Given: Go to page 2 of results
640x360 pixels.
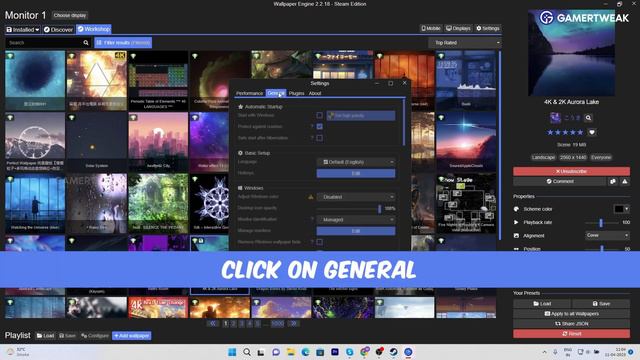Looking at the screenshot, I should [233, 324].
